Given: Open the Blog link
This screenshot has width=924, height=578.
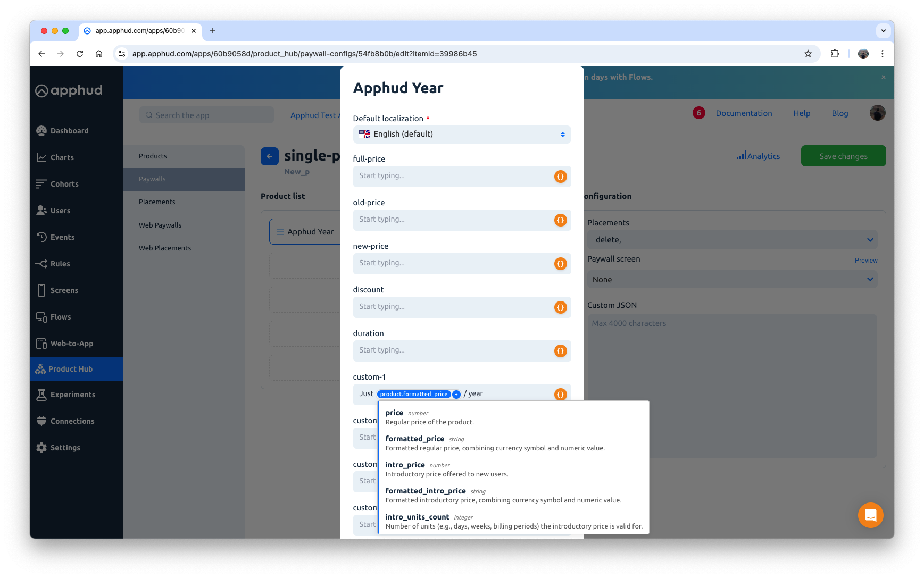Looking at the screenshot, I should coord(840,113).
